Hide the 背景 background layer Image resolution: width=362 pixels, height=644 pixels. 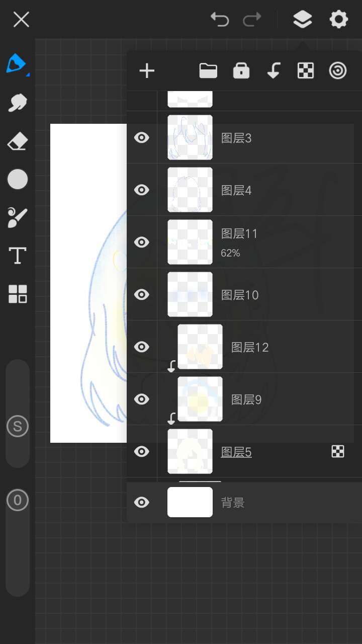(x=142, y=502)
